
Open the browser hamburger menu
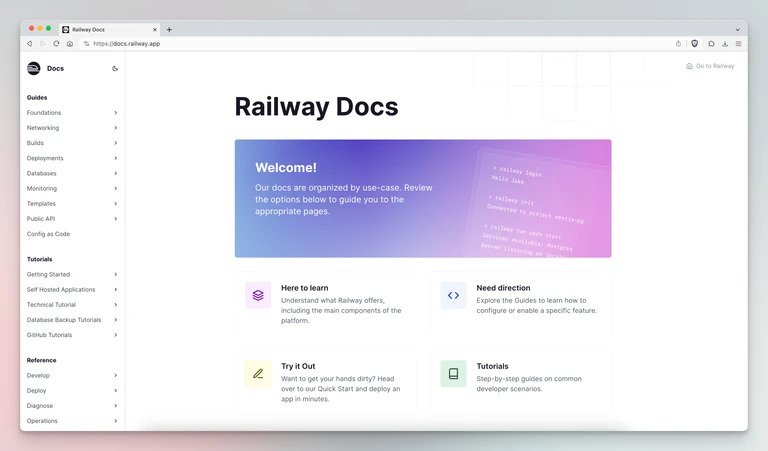(x=739, y=44)
